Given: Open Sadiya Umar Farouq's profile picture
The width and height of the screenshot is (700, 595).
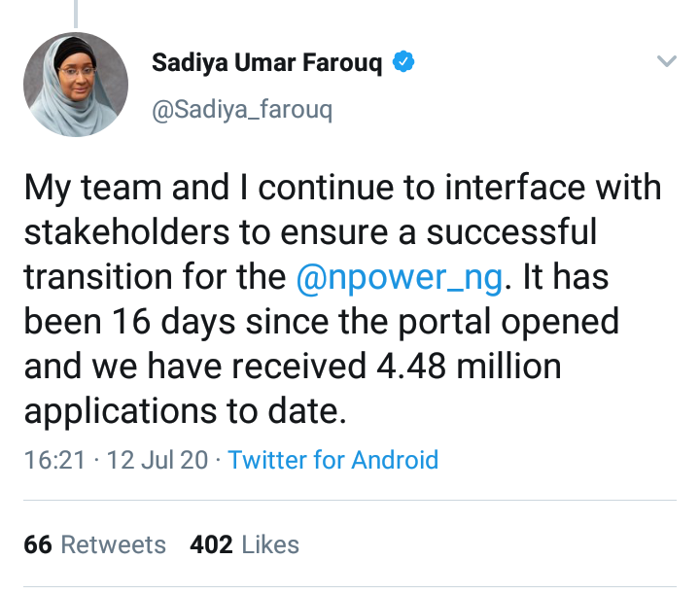Looking at the screenshot, I should click(76, 85).
